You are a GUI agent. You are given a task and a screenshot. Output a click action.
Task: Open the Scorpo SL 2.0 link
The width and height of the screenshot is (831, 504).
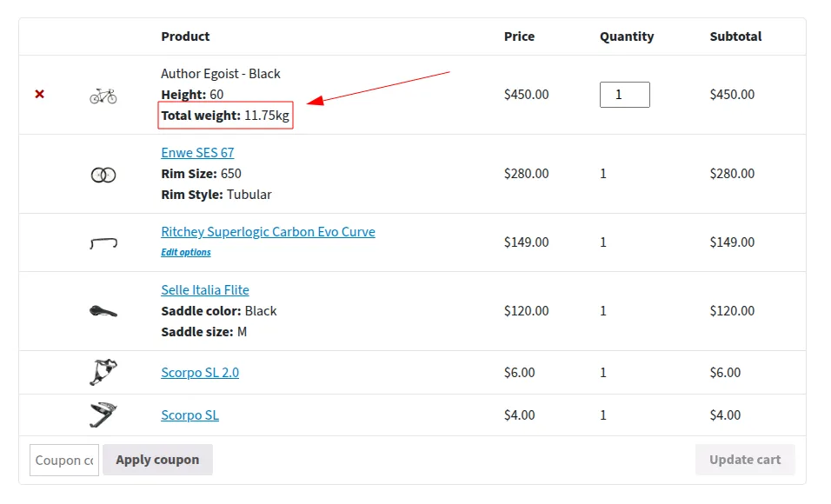point(200,373)
